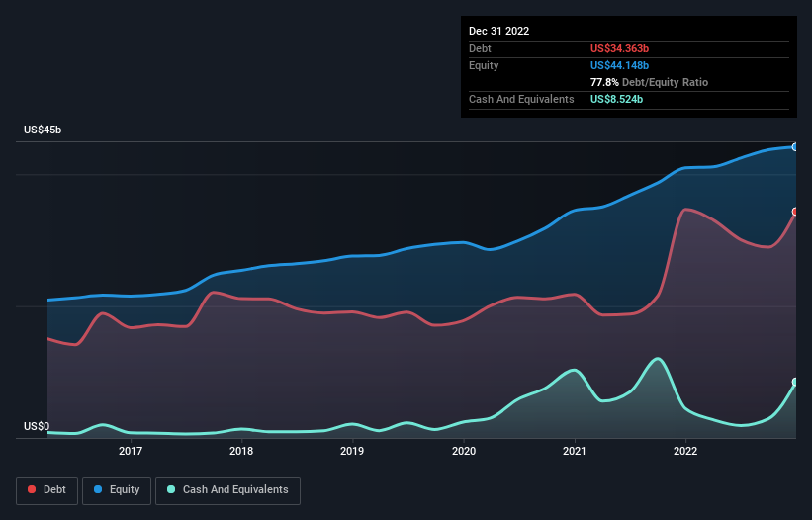Select the Debt endpoint marker on the chart
The width and height of the screenshot is (812, 520).
point(795,212)
